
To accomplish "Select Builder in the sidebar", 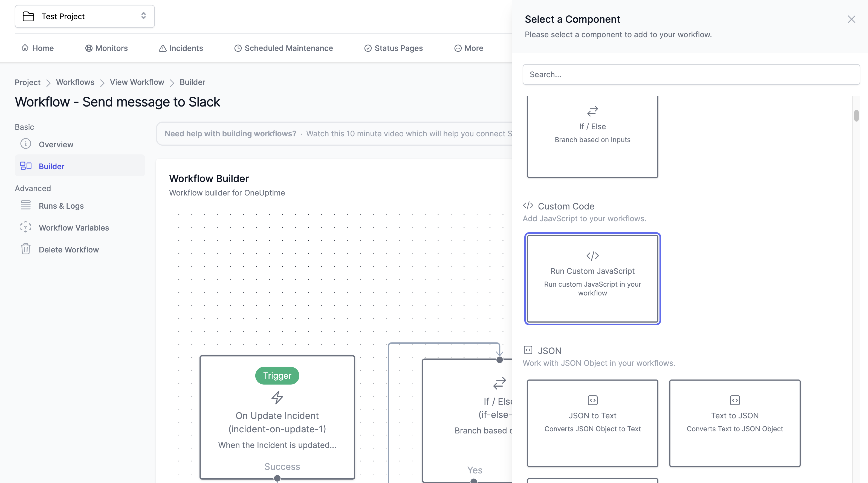I will pyautogui.click(x=80, y=166).
